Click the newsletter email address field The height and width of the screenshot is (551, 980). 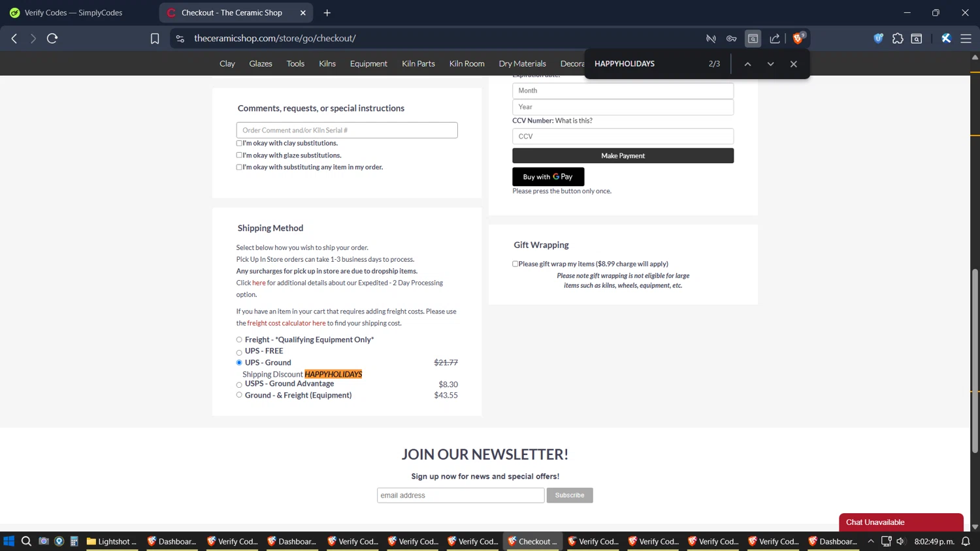(x=461, y=496)
